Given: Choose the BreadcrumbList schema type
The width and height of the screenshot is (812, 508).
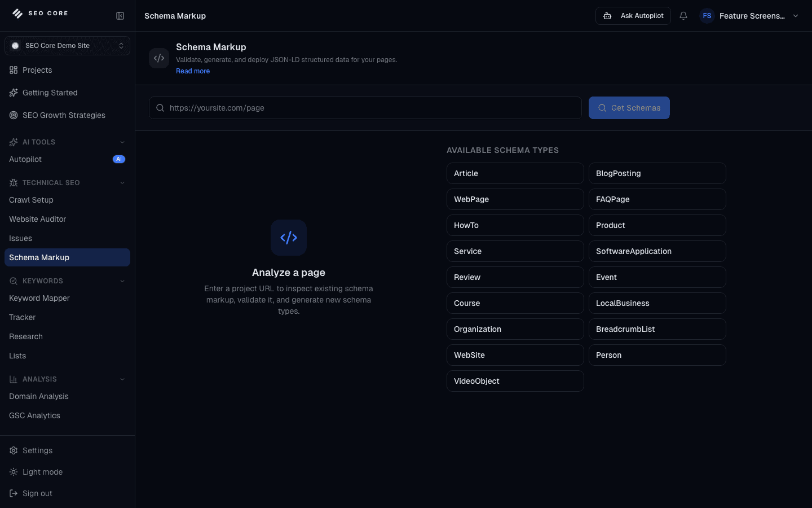Looking at the screenshot, I should 657,329.
